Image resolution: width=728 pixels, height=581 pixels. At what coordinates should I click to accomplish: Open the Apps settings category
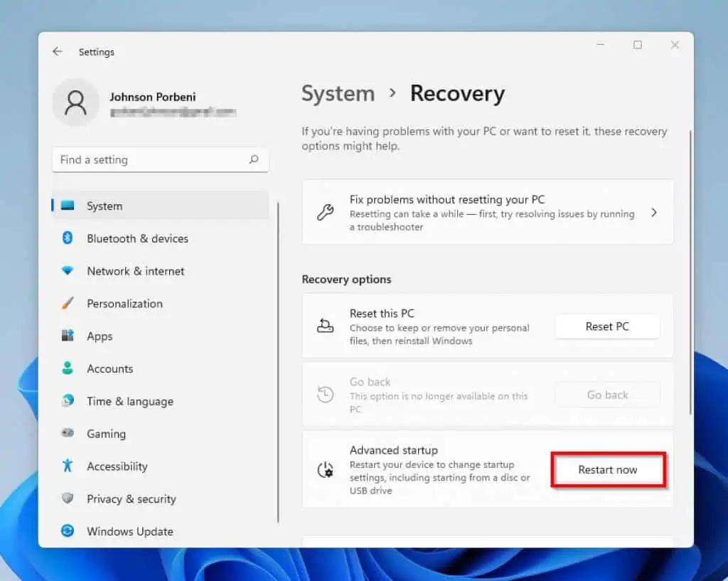[100, 336]
